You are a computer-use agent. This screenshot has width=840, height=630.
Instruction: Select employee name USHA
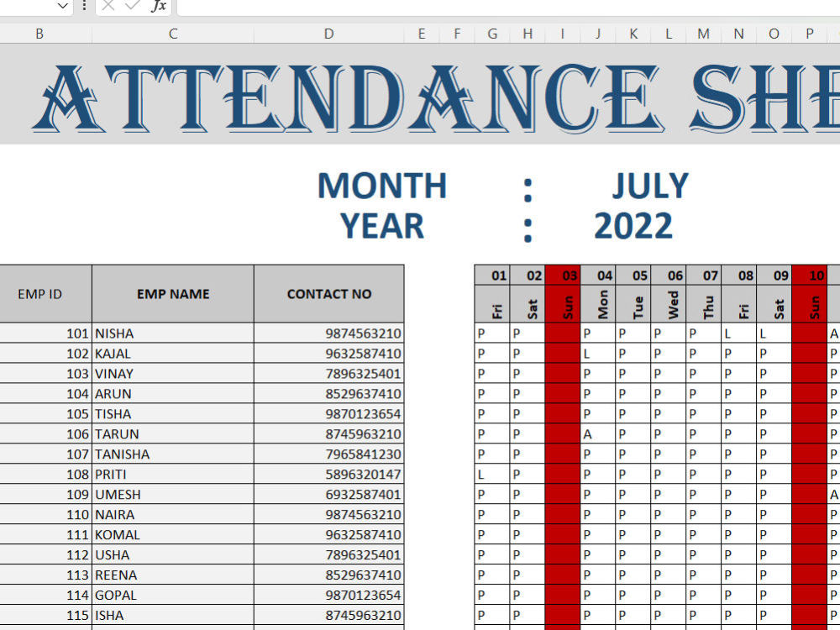173,554
